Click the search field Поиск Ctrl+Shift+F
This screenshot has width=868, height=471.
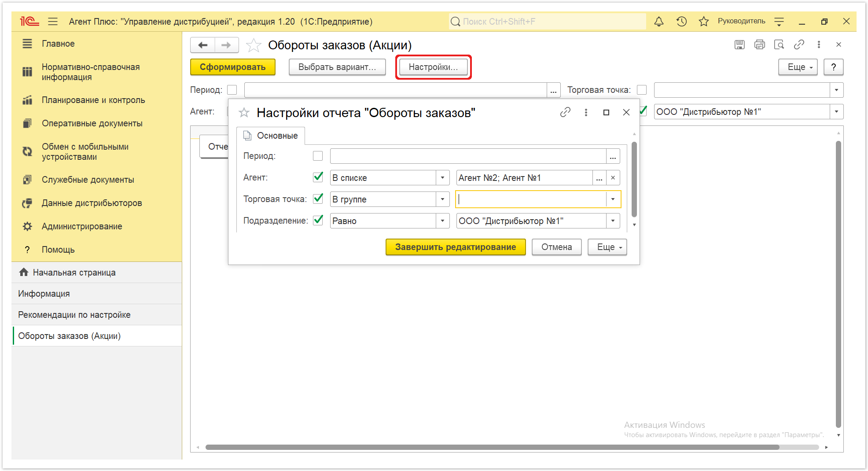click(547, 21)
